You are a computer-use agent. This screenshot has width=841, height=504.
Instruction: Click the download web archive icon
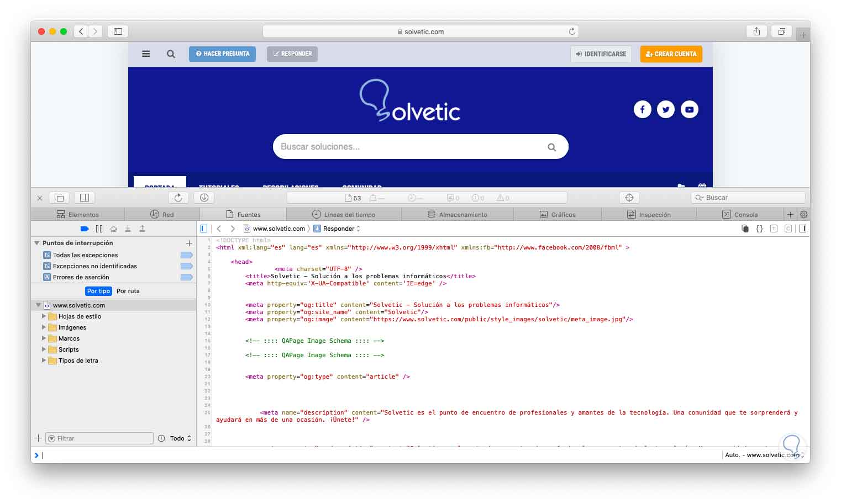(204, 198)
